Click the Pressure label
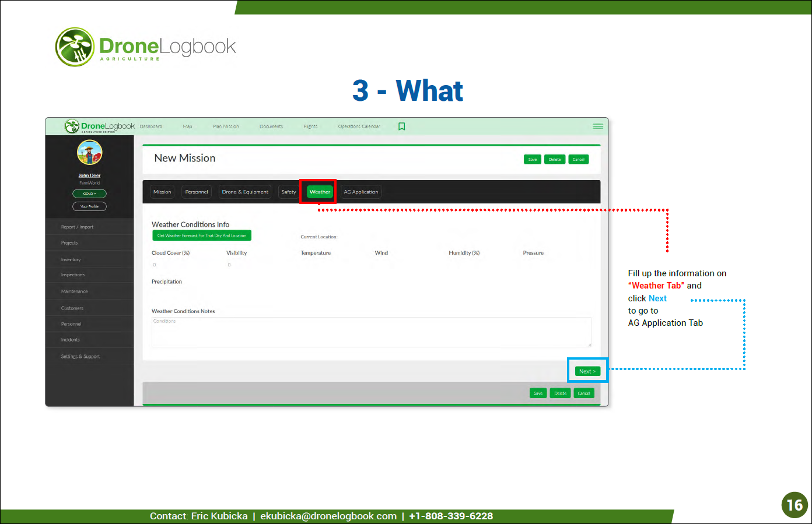812x524 pixels. point(533,253)
